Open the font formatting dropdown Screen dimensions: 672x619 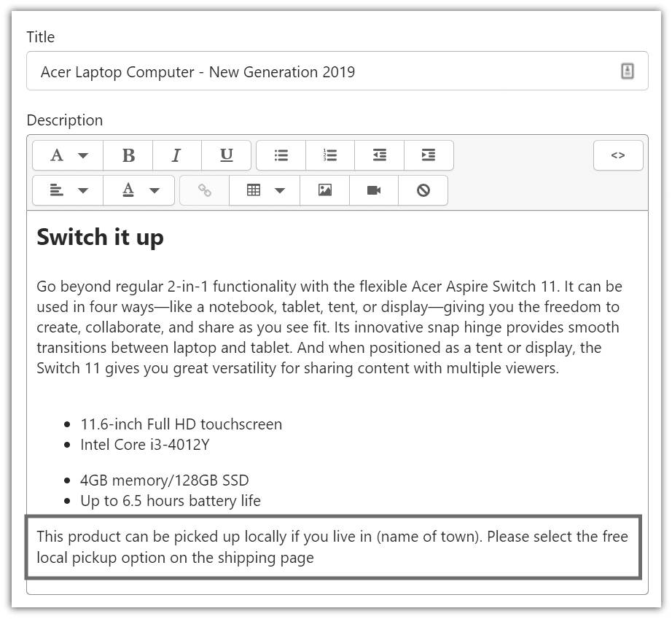tap(68, 155)
